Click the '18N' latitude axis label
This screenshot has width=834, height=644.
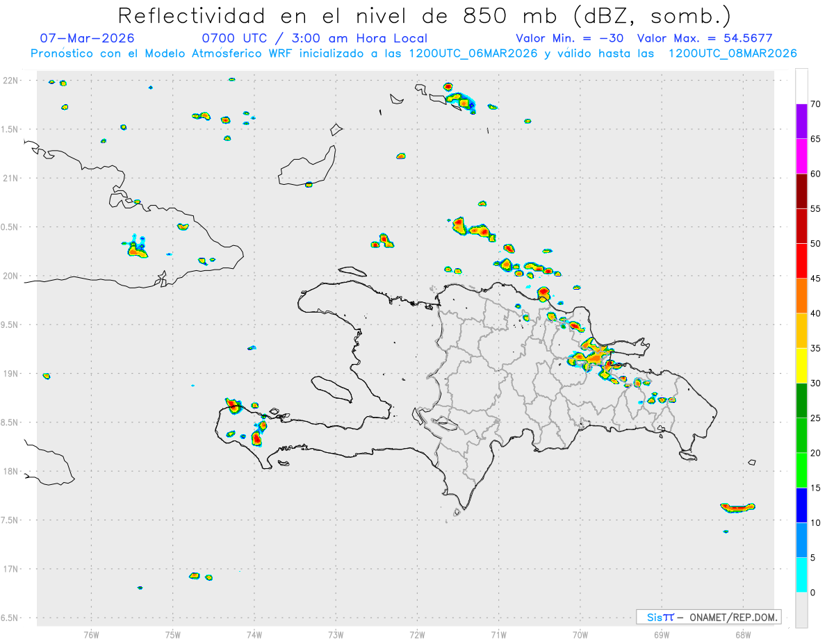(x=11, y=472)
